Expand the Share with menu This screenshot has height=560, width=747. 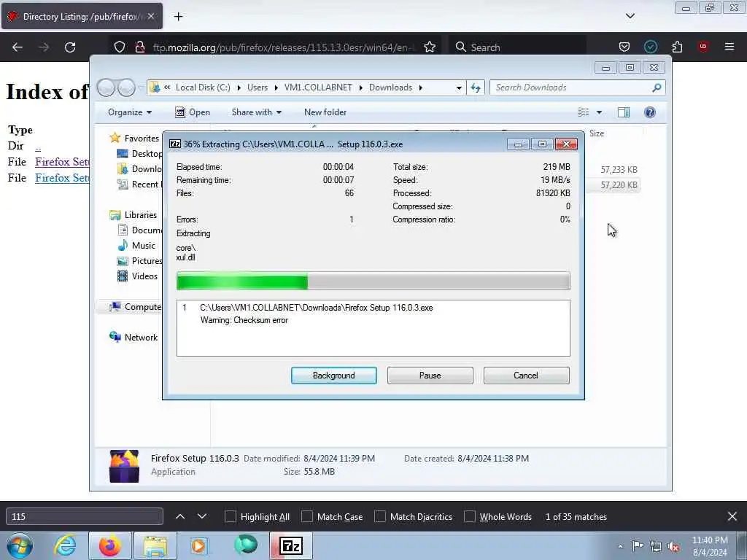tap(256, 112)
